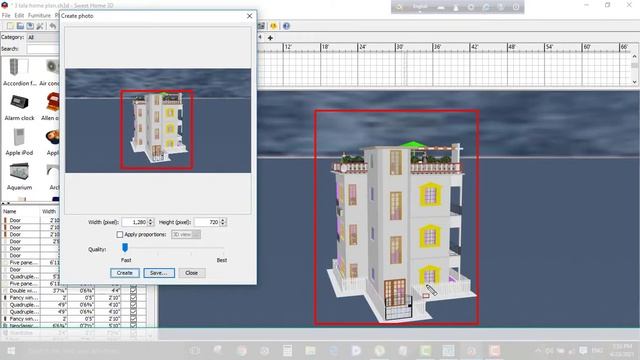Open the 3D view proportions dropdown
Screen dimensions: 640x360
pyautogui.click(x=186, y=234)
